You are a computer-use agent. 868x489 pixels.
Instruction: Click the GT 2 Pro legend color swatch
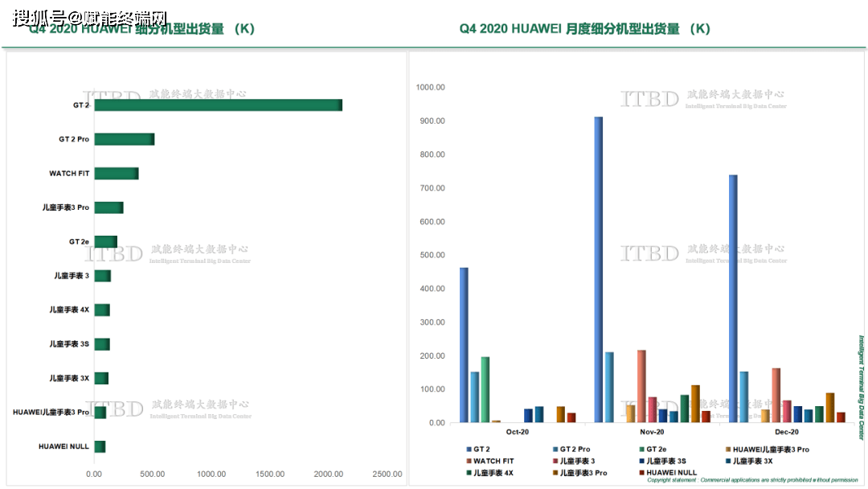[555, 450]
